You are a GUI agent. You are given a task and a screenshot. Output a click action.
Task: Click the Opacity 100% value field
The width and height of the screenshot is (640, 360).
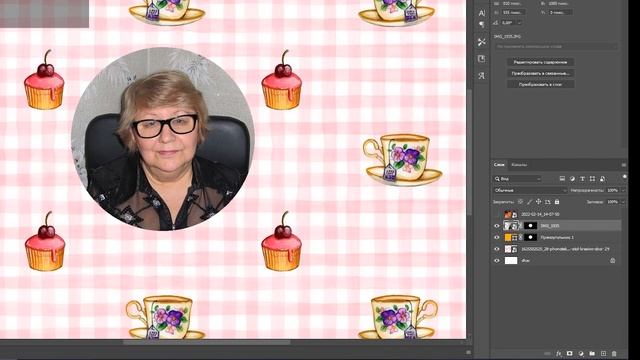[x=613, y=190]
